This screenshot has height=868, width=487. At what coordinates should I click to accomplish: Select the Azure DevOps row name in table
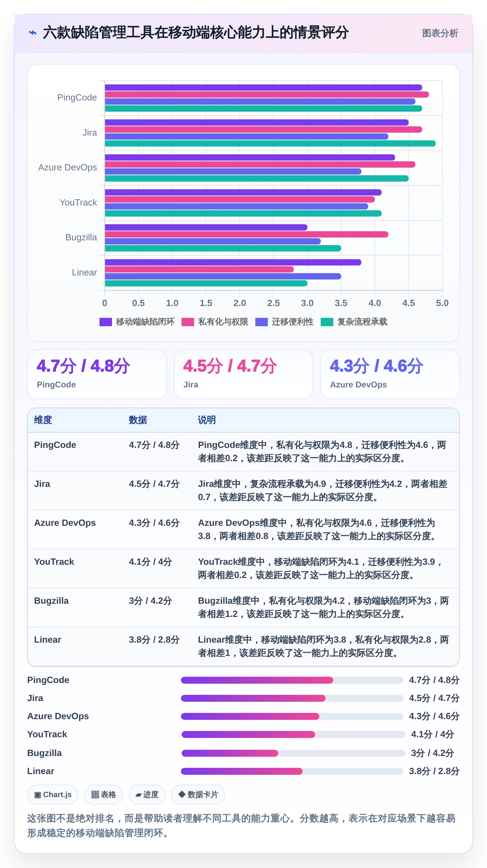point(65,523)
